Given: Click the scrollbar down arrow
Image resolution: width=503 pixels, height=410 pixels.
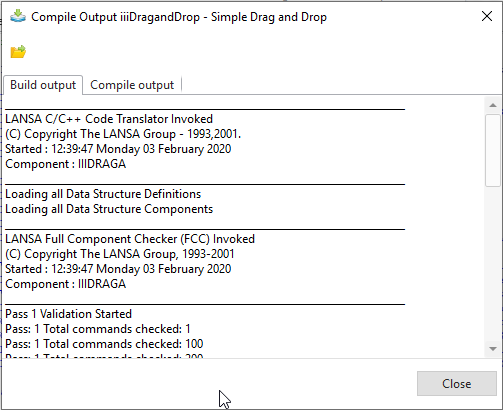Looking at the screenshot, I should 493,349.
